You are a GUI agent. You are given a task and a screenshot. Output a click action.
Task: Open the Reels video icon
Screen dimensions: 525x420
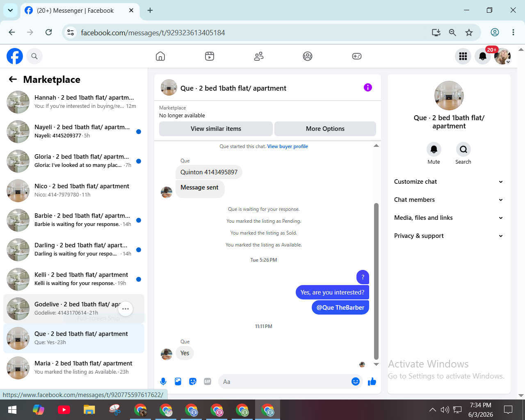click(x=210, y=56)
